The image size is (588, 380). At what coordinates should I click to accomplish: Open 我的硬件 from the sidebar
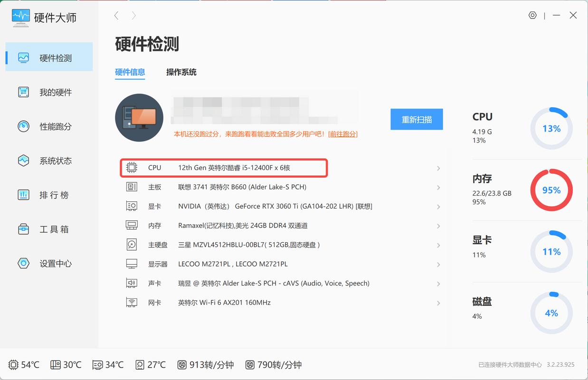coord(49,92)
